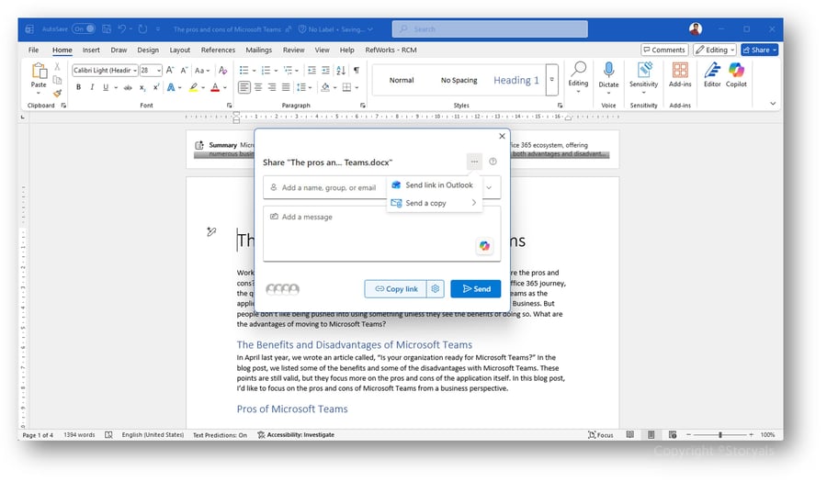Click the red font color button

tap(215, 87)
